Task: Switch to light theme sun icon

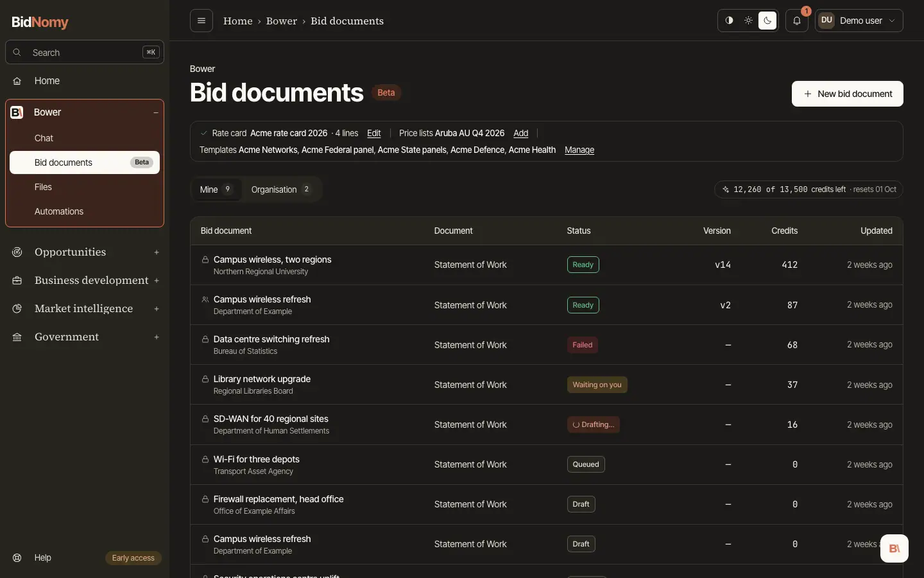Action: 748,21
